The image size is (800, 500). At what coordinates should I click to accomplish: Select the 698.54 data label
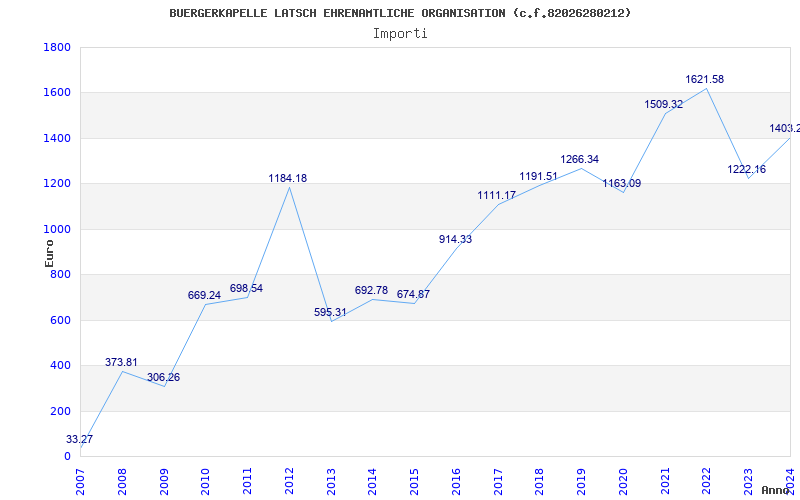coord(246,288)
